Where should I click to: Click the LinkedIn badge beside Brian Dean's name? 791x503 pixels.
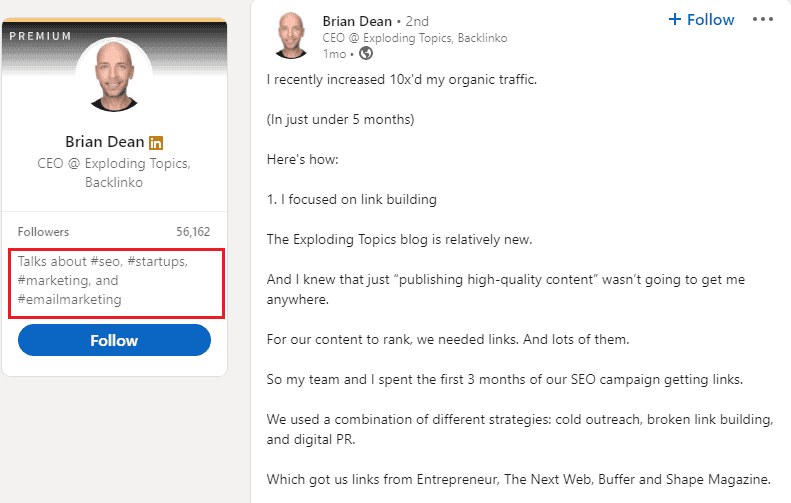click(156, 143)
